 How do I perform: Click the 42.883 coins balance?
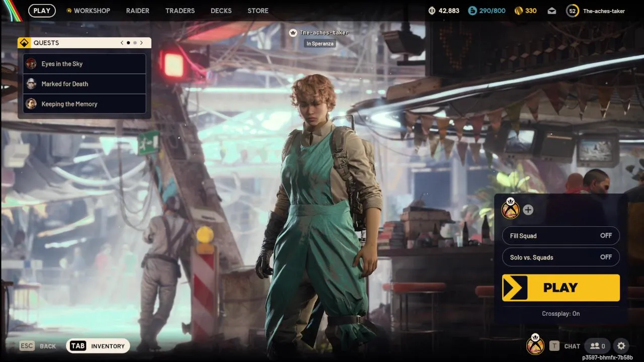point(449,11)
